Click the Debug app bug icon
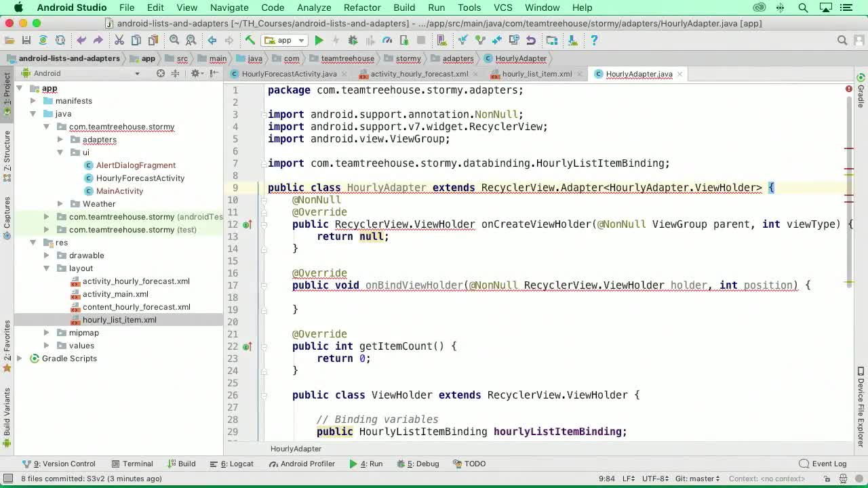 pos(353,41)
